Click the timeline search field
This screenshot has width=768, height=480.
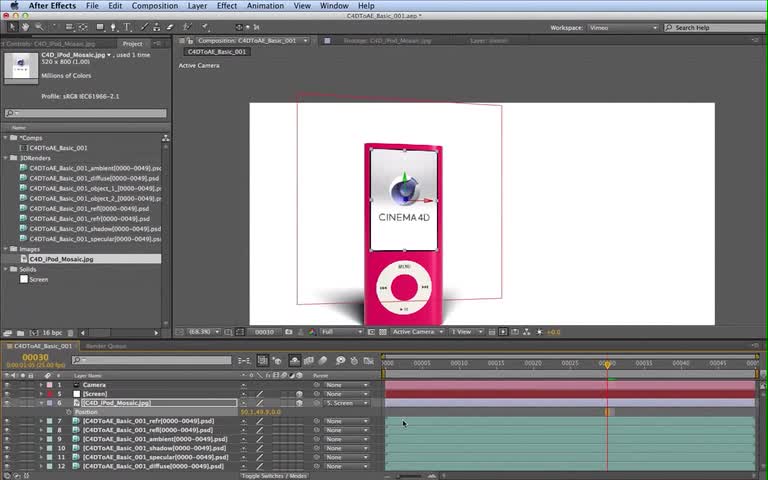[x=152, y=360]
